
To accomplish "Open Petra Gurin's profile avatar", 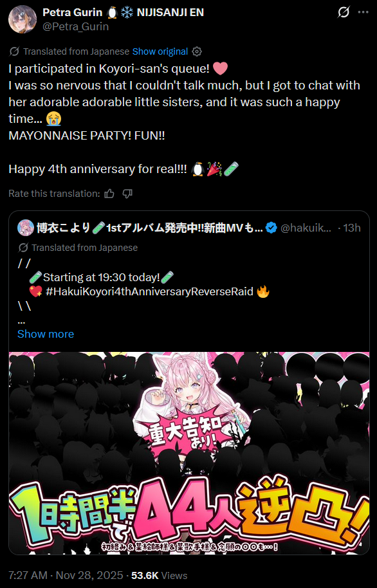I will pos(22,19).
